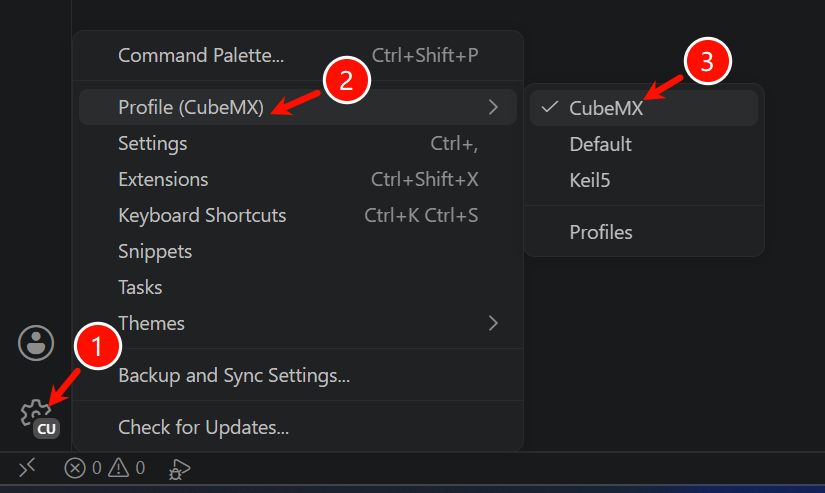Click the warnings triangle icon

[x=119, y=467]
